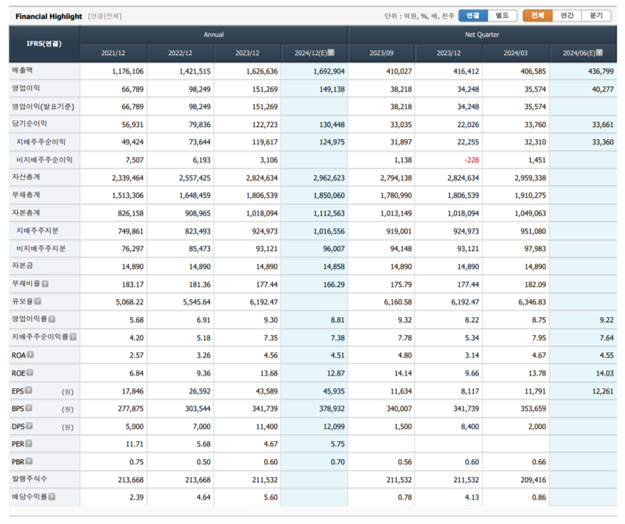Open the BPS info icon
This screenshot has height=524, width=625.
(x=28, y=408)
